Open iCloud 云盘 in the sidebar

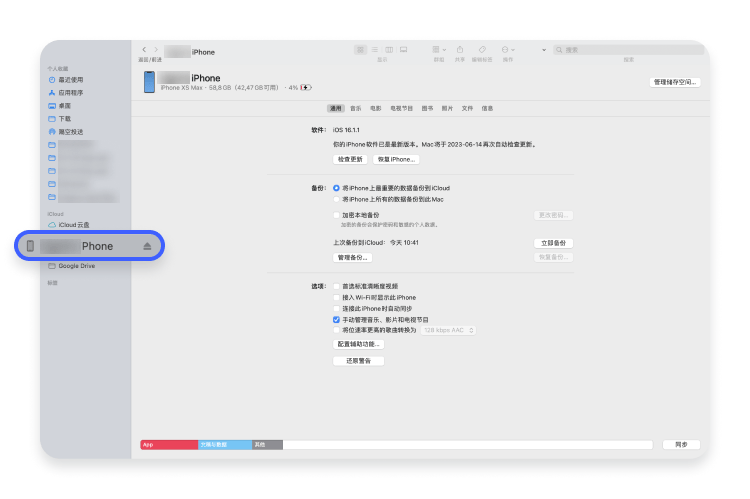(69, 225)
